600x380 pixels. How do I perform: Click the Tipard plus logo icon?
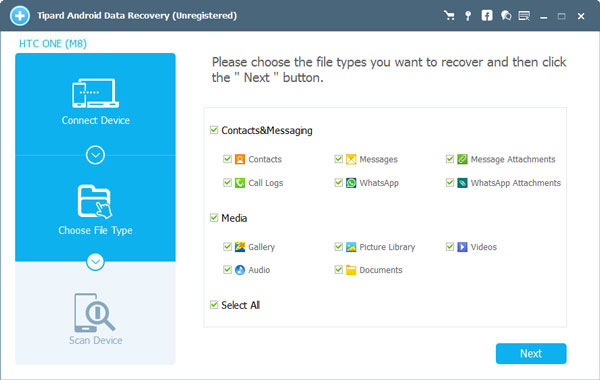click(x=20, y=16)
